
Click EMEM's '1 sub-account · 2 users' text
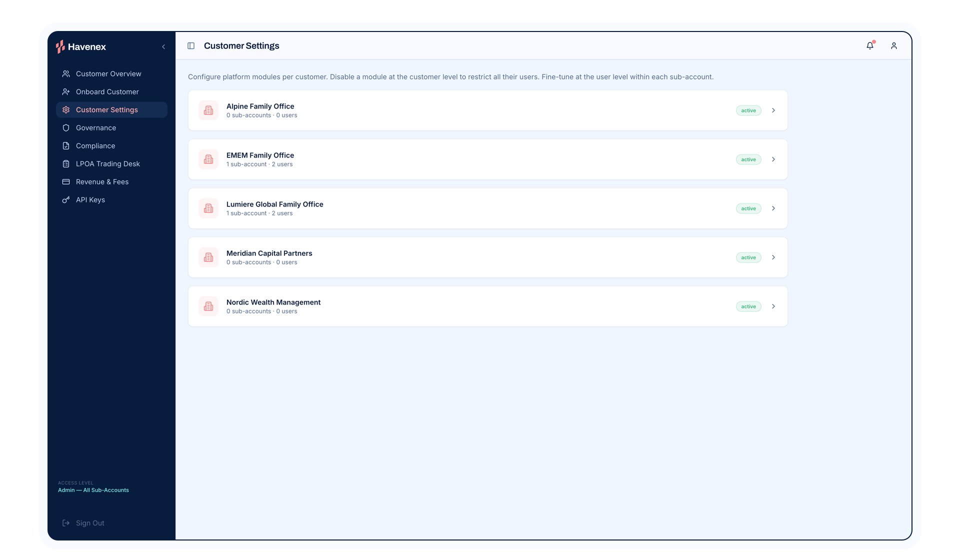pos(259,164)
